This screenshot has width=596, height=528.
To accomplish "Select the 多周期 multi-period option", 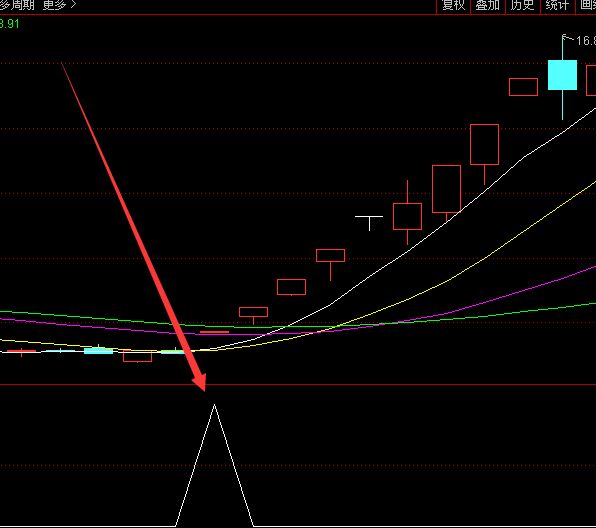I will pyautogui.click(x=17, y=5).
